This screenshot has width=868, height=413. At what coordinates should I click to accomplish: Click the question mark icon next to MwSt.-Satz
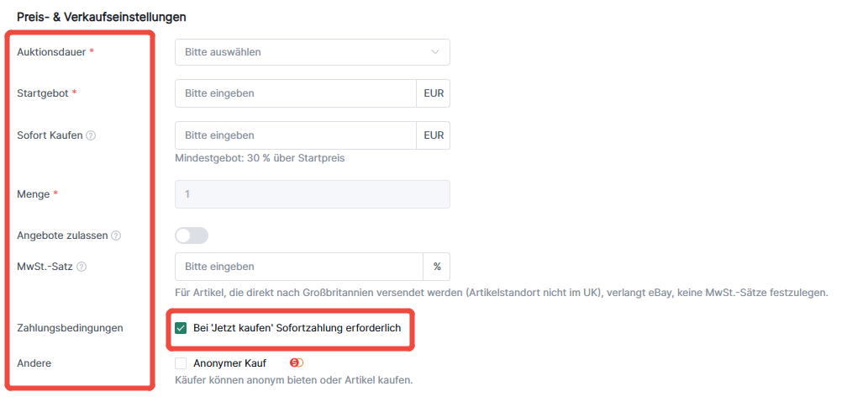(82, 267)
